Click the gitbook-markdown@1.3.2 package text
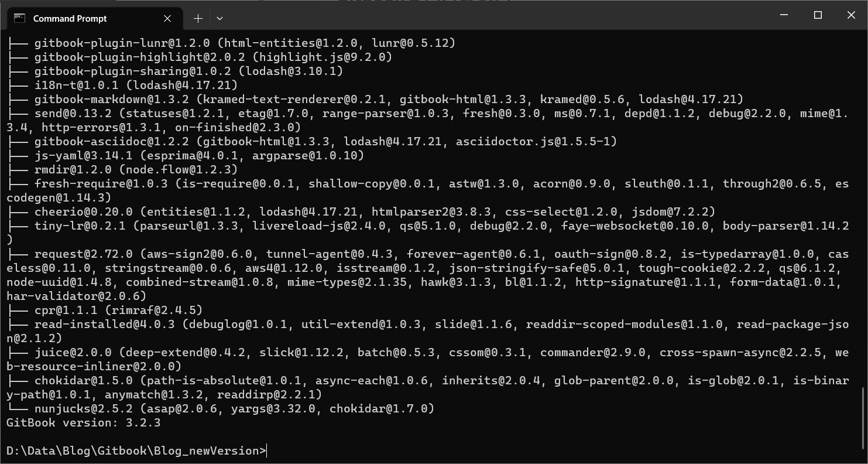Viewport: 868px width, 464px height. [111, 99]
